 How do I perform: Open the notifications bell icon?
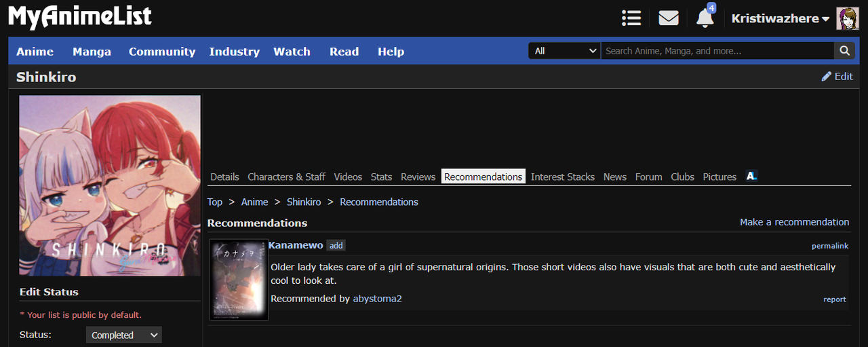pyautogui.click(x=705, y=18)
